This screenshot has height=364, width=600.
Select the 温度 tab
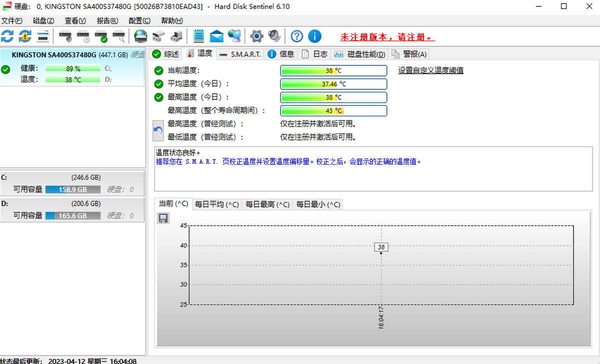(199, 53)
